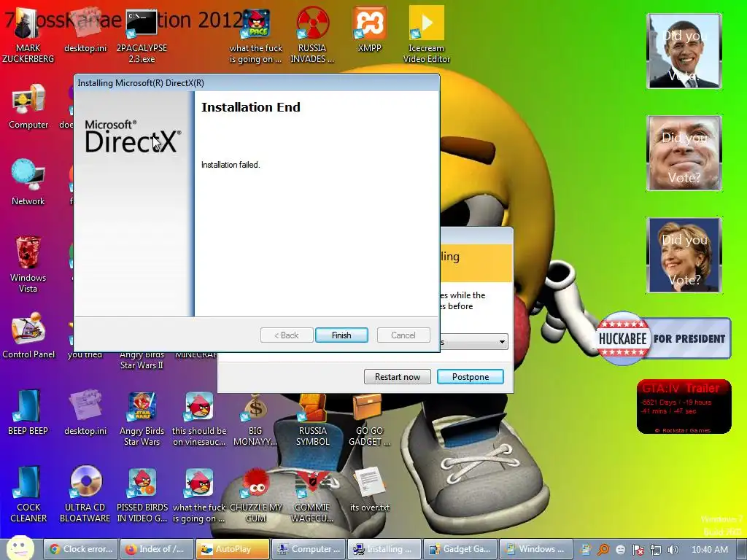Select the RUSSIA INVADES shortcut icon
This screenshot has width=747, height=560.
pyautogui.click(x=312, y=35)
